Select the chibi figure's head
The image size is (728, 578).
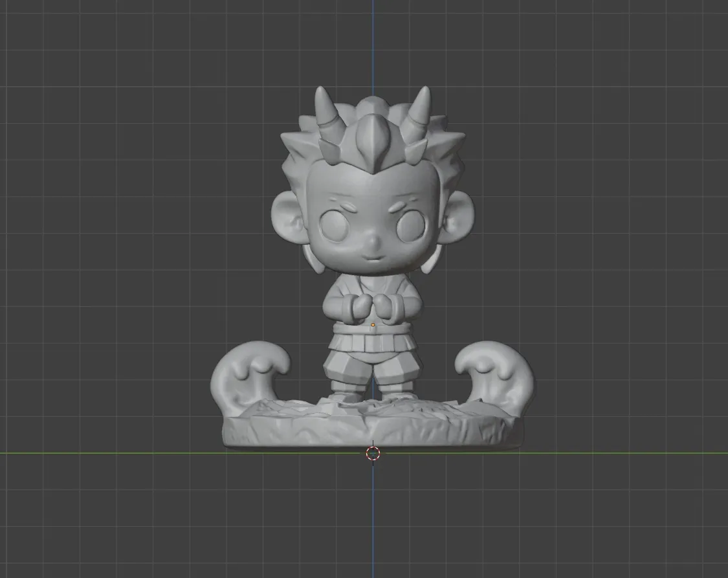(x=373, y=181)
